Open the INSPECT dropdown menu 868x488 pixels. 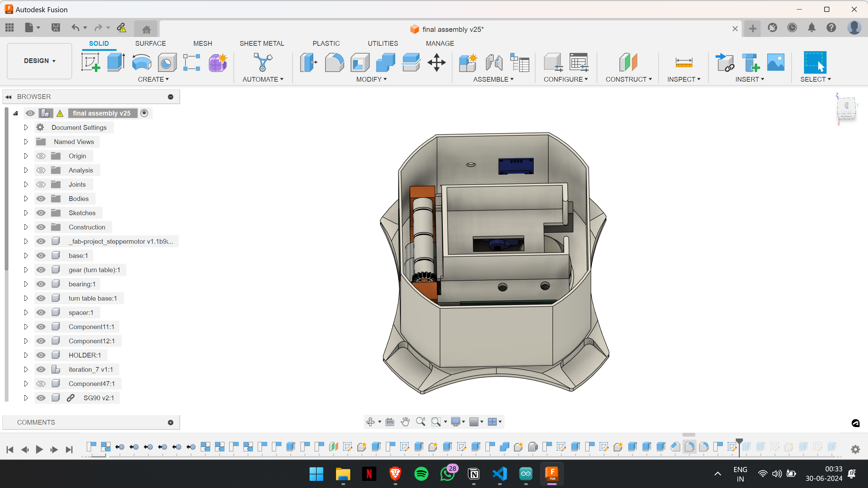(x=684, y=79)
